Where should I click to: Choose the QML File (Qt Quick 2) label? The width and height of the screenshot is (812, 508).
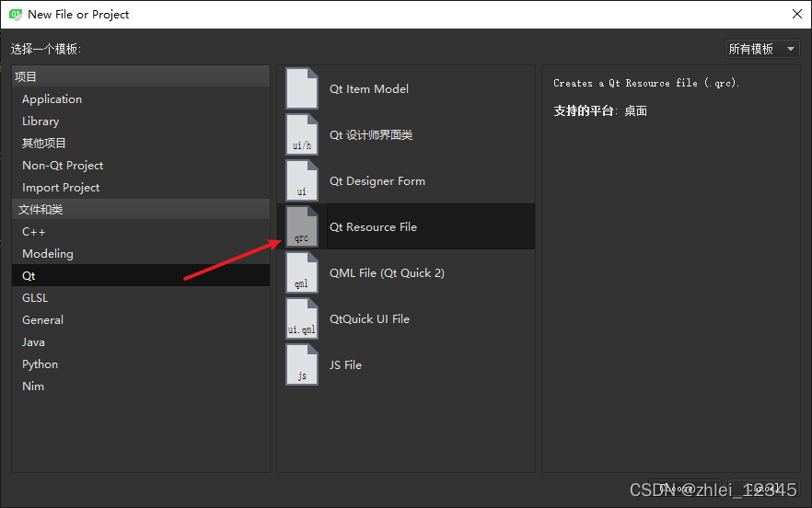click(x=387, y=273)
